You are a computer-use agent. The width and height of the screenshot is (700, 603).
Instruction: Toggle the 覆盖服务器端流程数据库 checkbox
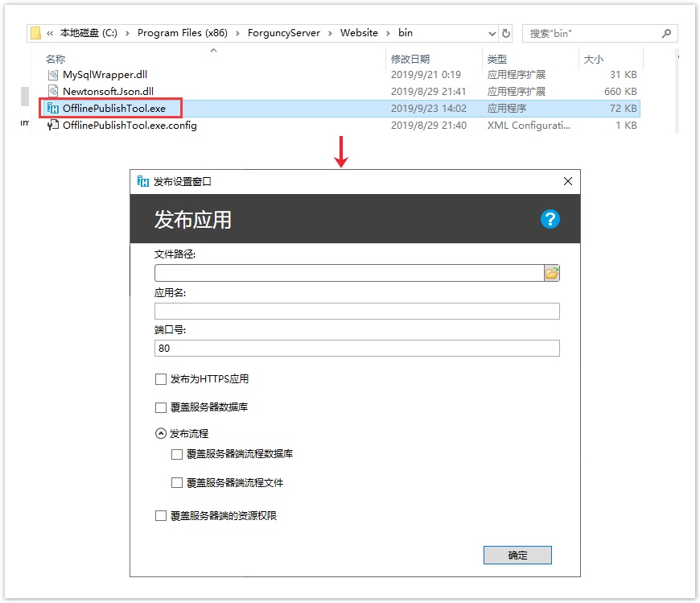(177, 454)
